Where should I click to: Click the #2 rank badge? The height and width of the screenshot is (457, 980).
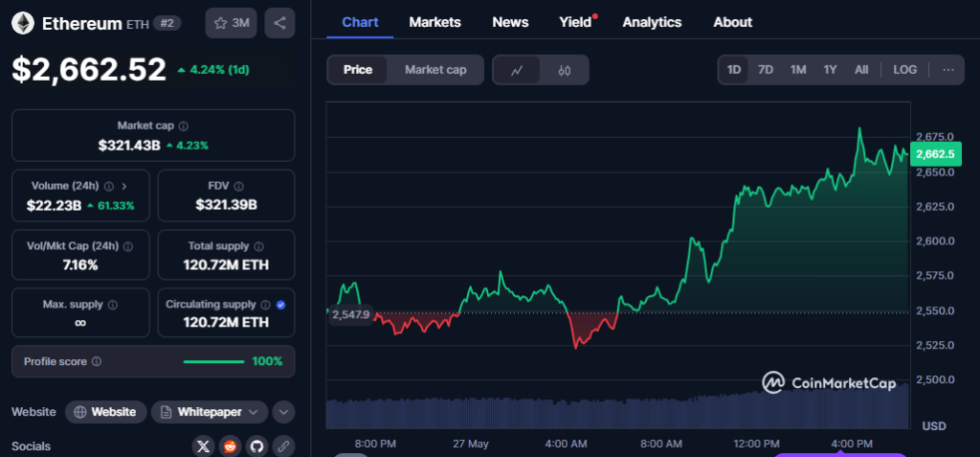[x=167, y=23]
